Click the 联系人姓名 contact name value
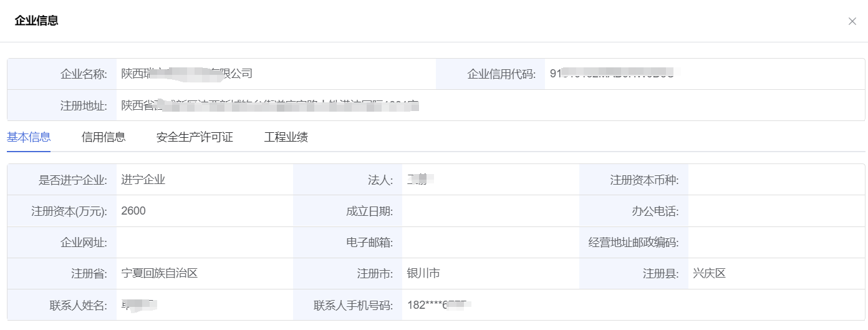This screenshot has width=868, height=330. (138, 305)
